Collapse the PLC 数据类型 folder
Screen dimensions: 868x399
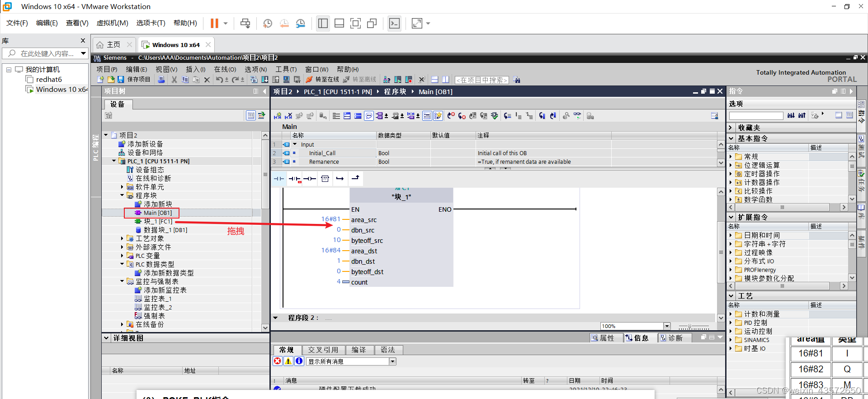(x=122, y=264)
